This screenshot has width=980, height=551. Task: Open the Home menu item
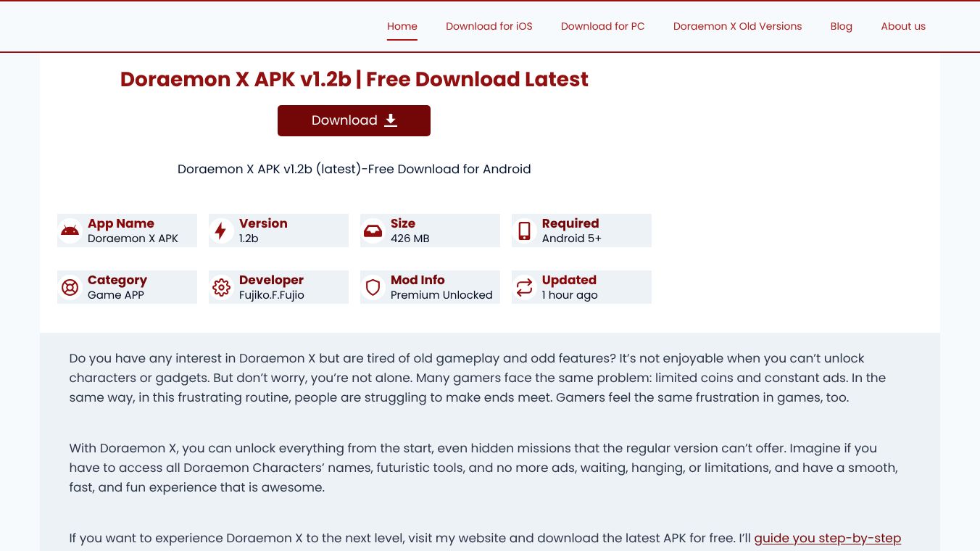click(402, 26)
